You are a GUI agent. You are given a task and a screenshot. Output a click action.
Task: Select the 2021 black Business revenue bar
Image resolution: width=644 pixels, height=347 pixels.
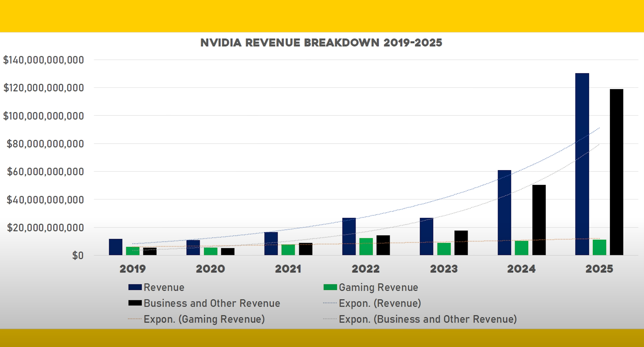point(306,249)
